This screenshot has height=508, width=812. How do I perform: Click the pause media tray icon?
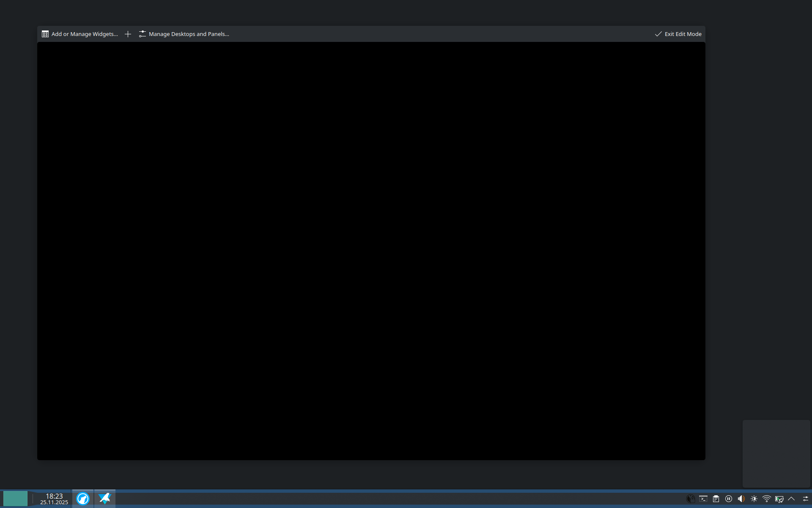pyautogui.click(x=728, y=499)
